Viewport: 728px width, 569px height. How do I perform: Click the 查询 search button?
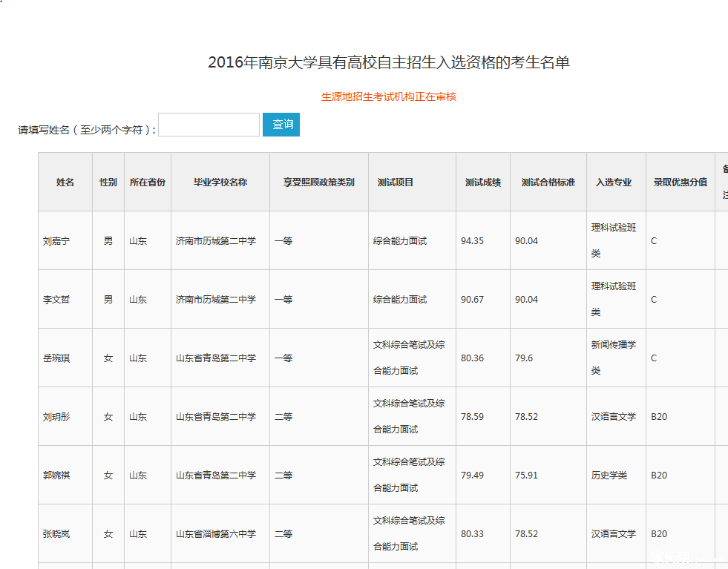pyautogui.click(x=281, y=124)
